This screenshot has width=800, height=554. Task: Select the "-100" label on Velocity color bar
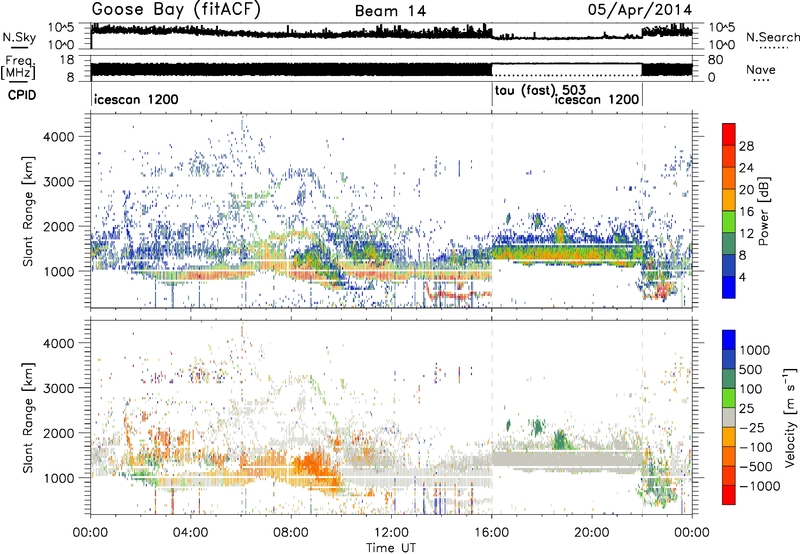point(755,447)
